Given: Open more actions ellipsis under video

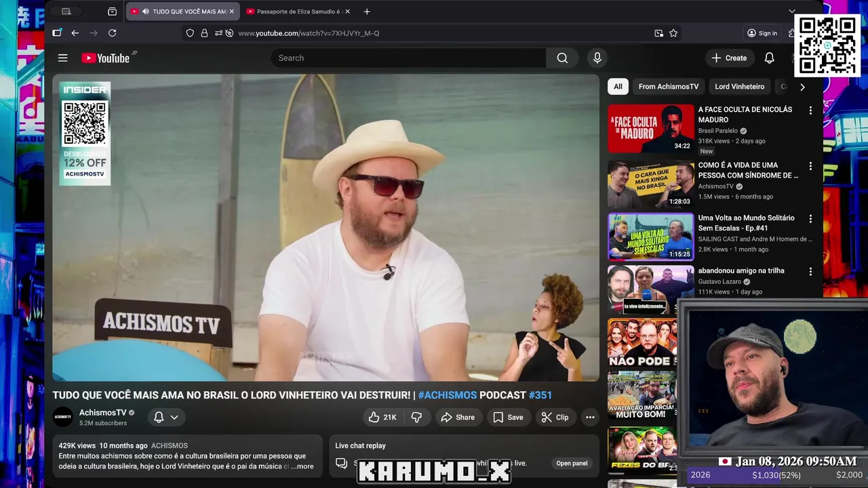Looking at the screenshot, I should tap(590, 418).
